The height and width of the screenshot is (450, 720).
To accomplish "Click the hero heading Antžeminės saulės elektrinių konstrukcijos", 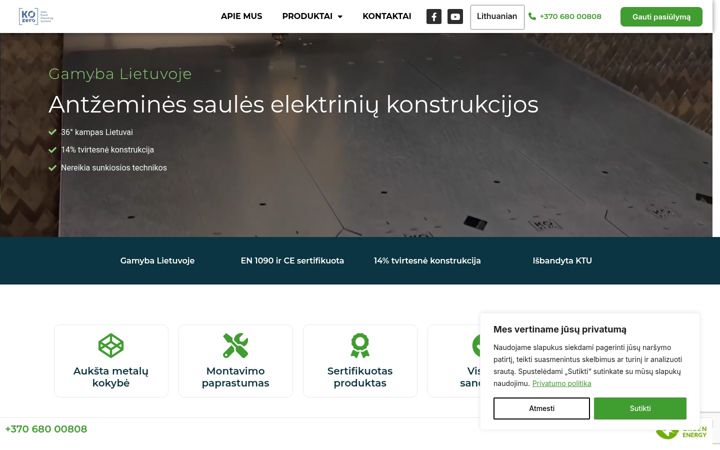I will pos(293,105).
